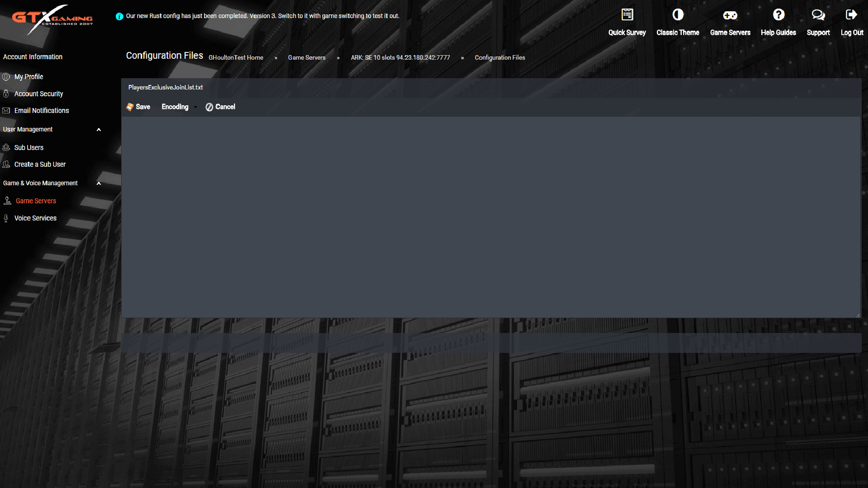Open Game Servers icon panel
Image resolution: width=868 pixels, height=488 pixels.
730,21
